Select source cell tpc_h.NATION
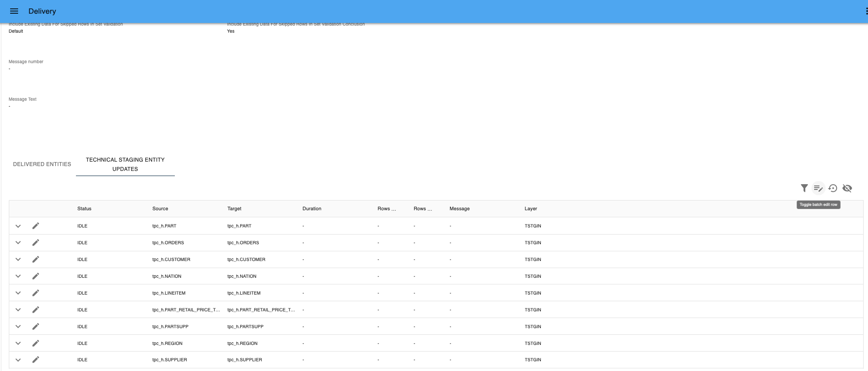Image resolution: width=868 pixels, height=371 pixels. tap(167, 276)
